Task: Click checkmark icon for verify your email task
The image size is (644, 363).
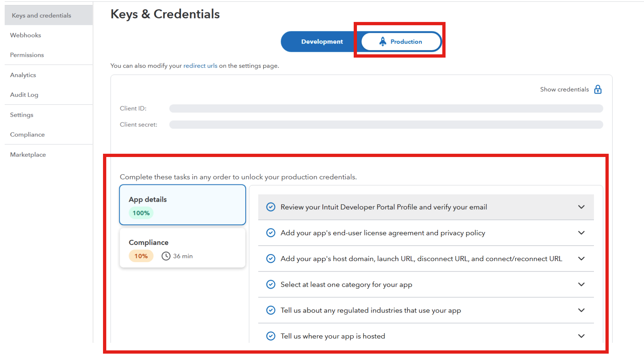Action: [x=271, y=207]
